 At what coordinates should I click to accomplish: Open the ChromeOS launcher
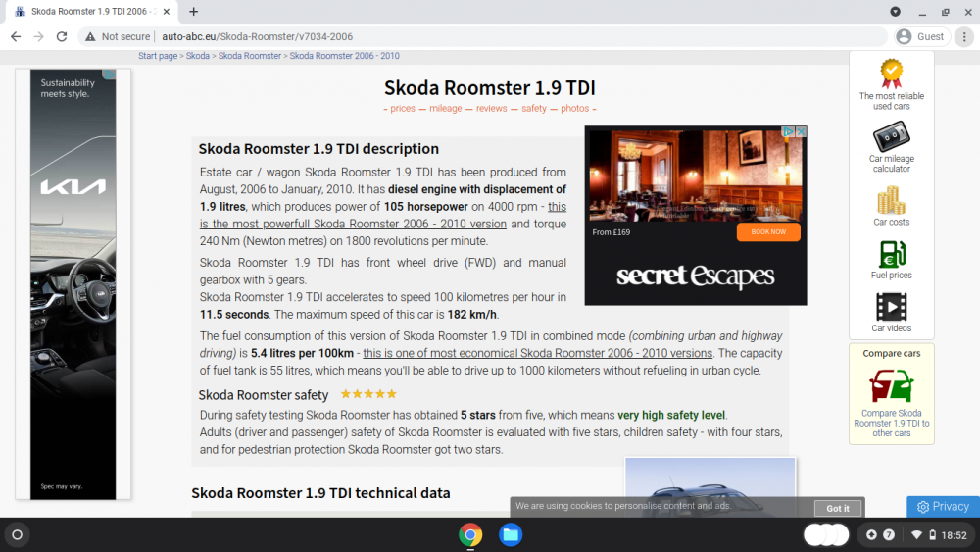point(18,535)
